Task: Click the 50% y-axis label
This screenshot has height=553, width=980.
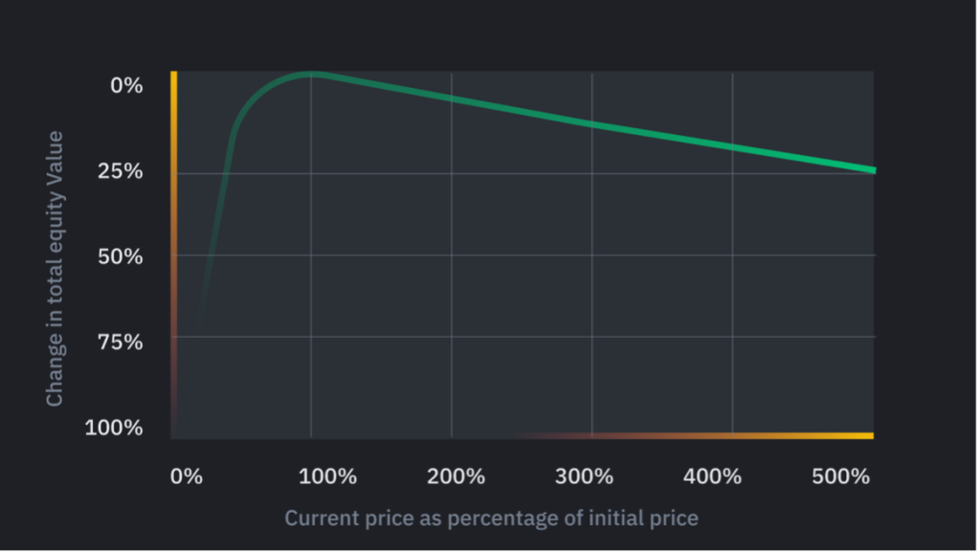Action: point(121,256)
